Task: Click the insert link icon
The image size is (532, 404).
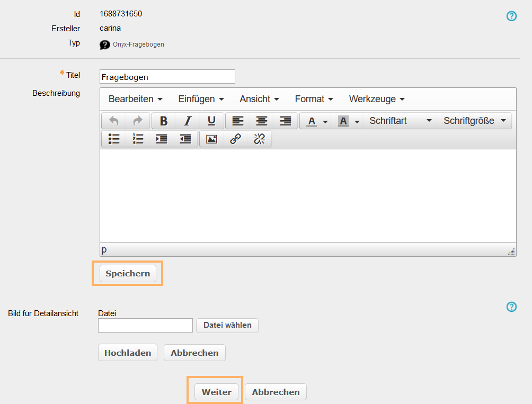Action: (235, 139)
